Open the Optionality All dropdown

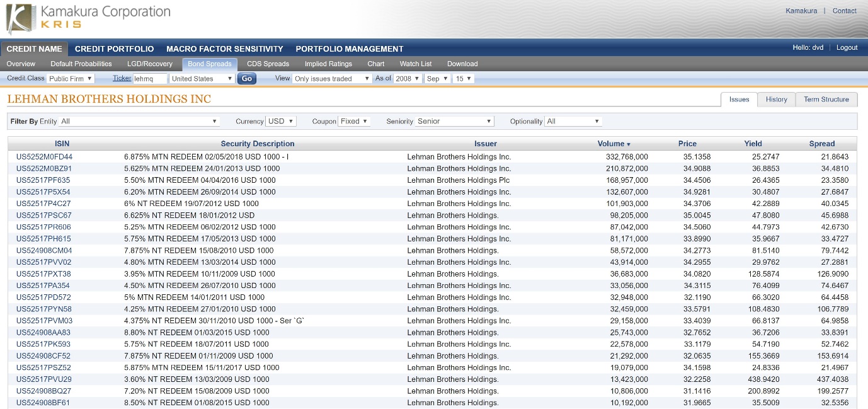574,121
